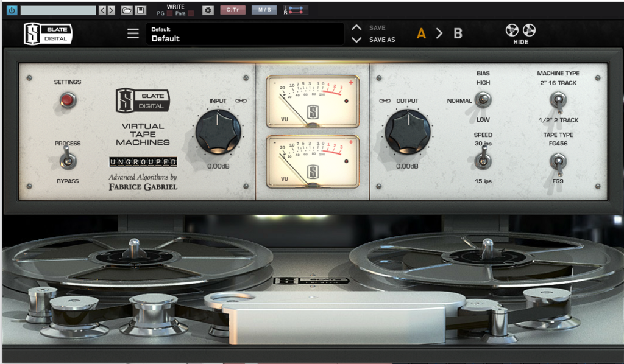
Task: Click the lower VU meter
Action: [x=313, y=161]
